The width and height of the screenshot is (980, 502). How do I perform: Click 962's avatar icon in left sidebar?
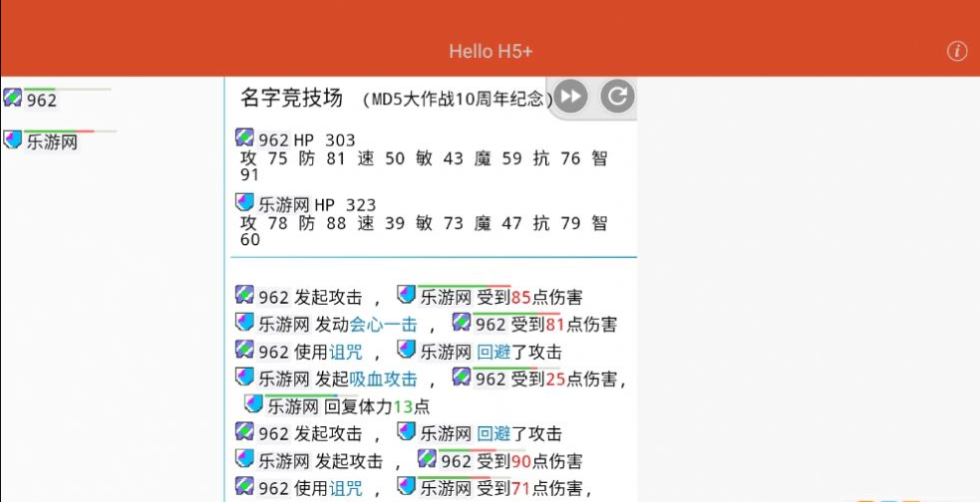[x=13, y=98]
